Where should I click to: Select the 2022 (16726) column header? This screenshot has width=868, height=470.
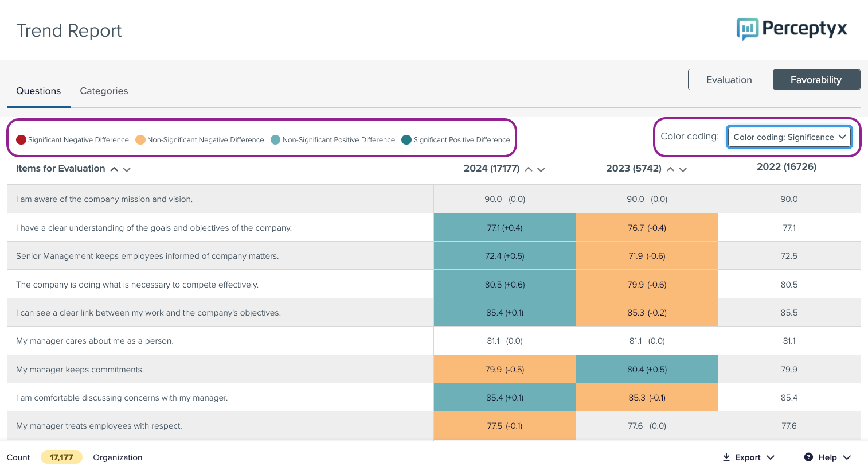[x=787, y=167]
